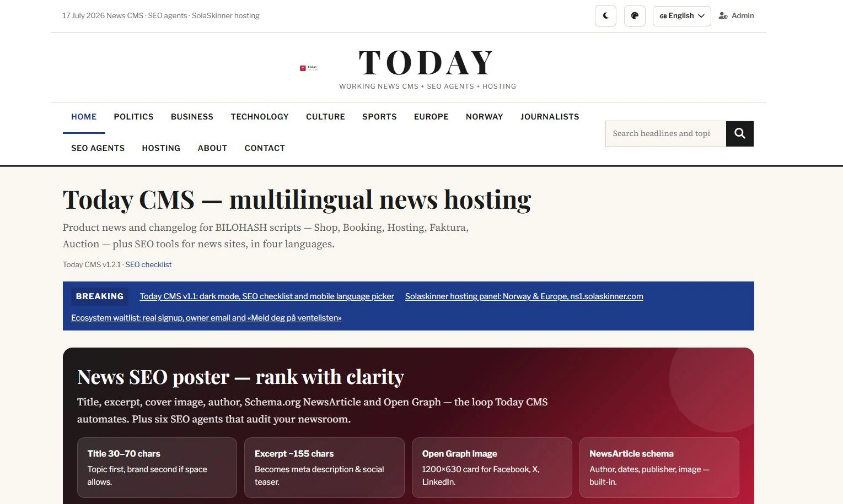Click the Open Graph image card
Screen dimensions: 843x504
click(x=492, y=468)
